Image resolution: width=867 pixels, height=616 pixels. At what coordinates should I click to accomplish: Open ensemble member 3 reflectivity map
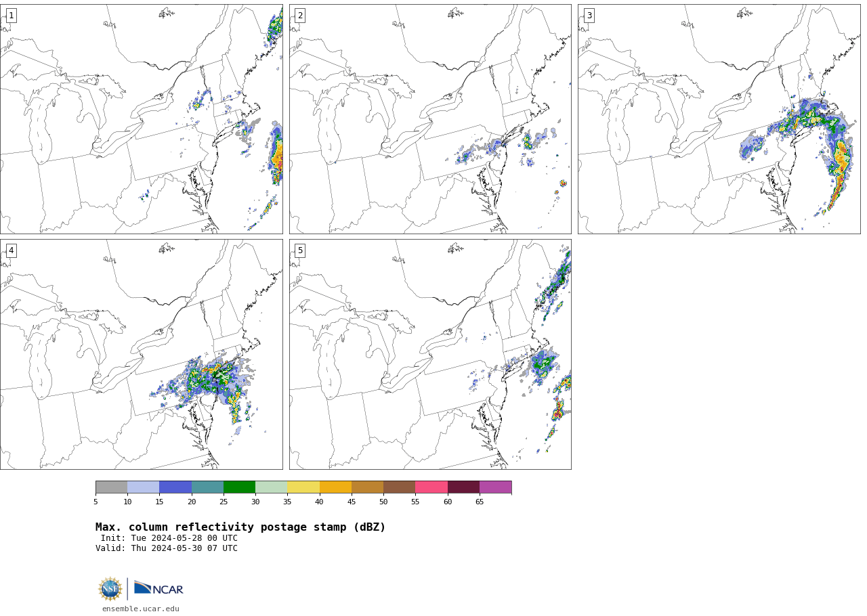pos(719,119)
